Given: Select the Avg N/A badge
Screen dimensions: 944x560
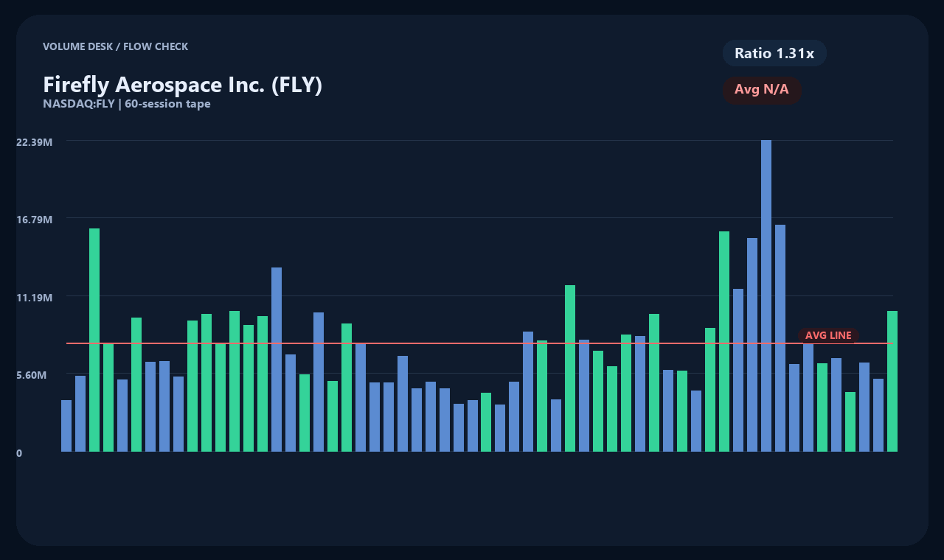Looking at the screenshot, I should pyautogui.click(x=762, y=90).
